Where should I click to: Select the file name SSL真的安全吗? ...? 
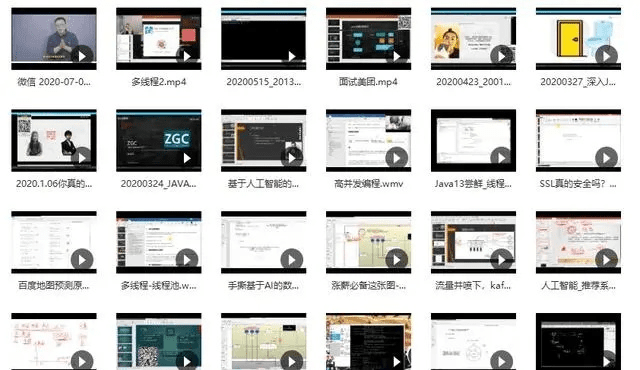coord(578,184)
